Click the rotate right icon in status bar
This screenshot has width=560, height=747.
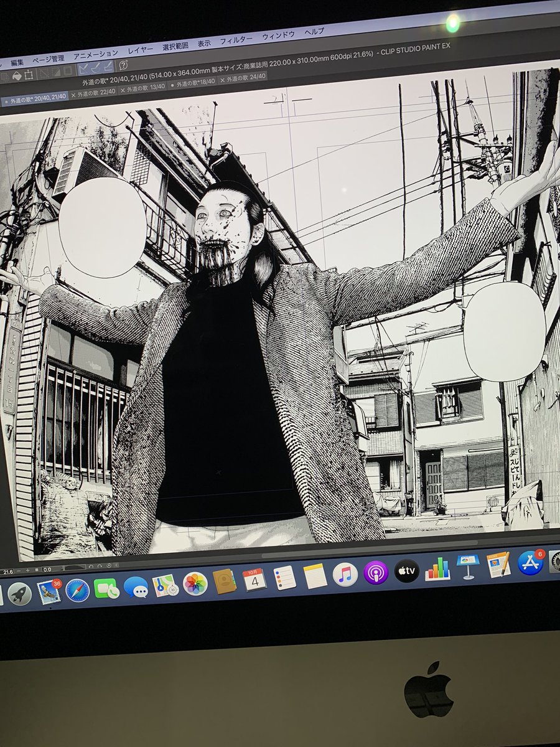100,566
